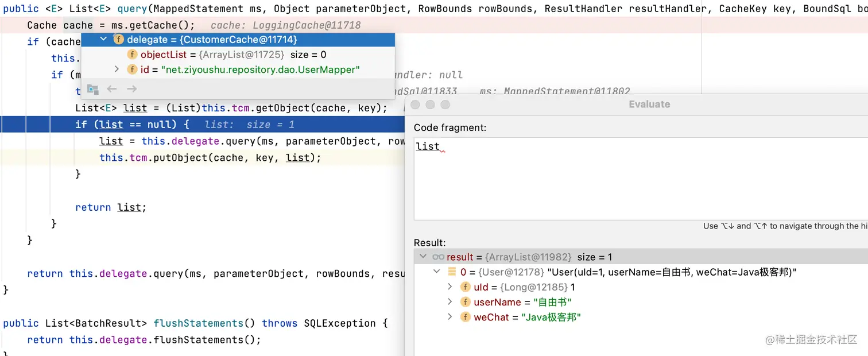Maximize the Evaluate dialog

pos(445,105)
